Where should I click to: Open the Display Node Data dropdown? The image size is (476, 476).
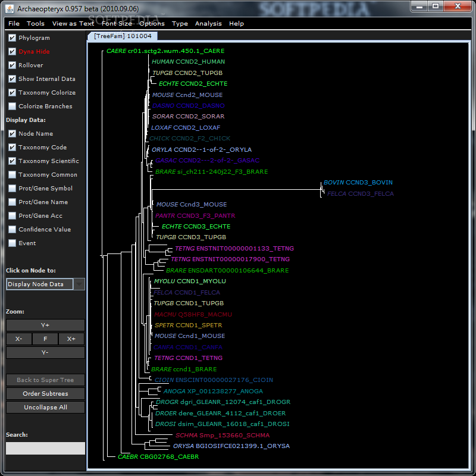45,284
